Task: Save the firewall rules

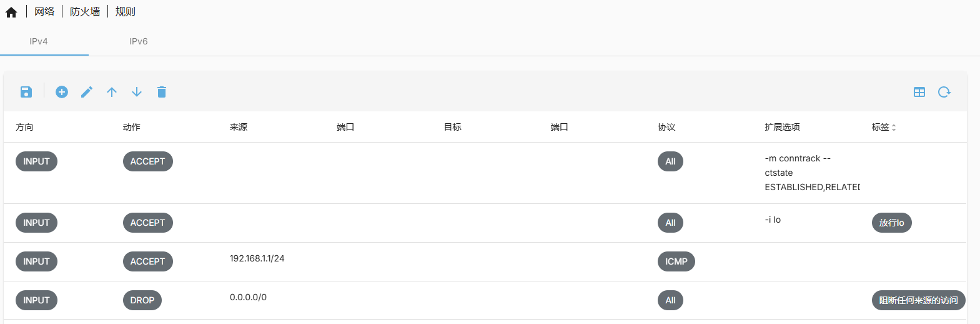Action: [26, 92]
